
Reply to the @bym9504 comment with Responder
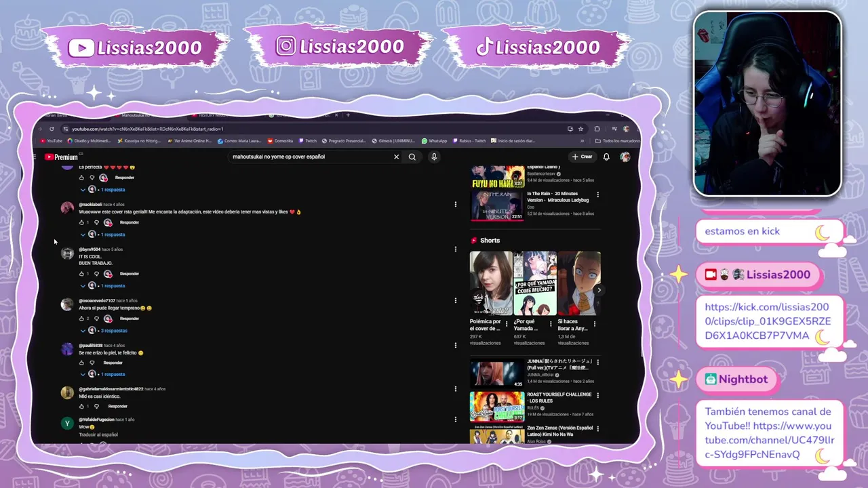click(x=129, y=274)
